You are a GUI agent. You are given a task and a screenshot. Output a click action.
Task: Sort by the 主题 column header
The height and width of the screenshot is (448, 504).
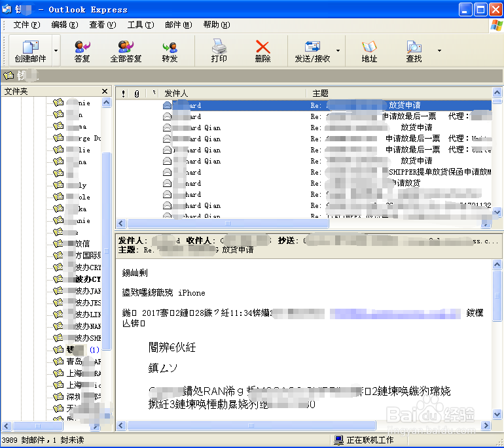399,94
